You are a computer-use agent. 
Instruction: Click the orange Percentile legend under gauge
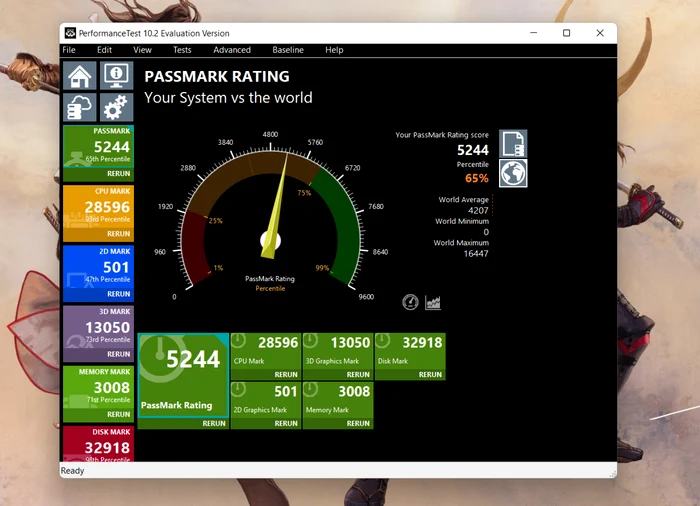270,289
